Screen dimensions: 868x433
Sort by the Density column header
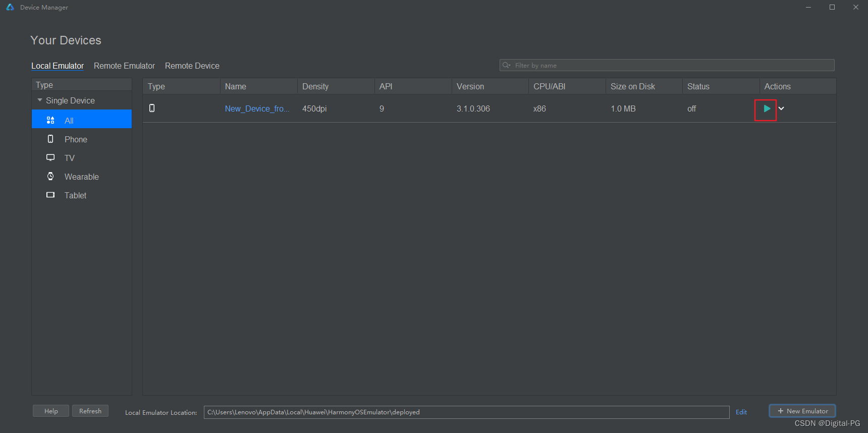point(336,86)
